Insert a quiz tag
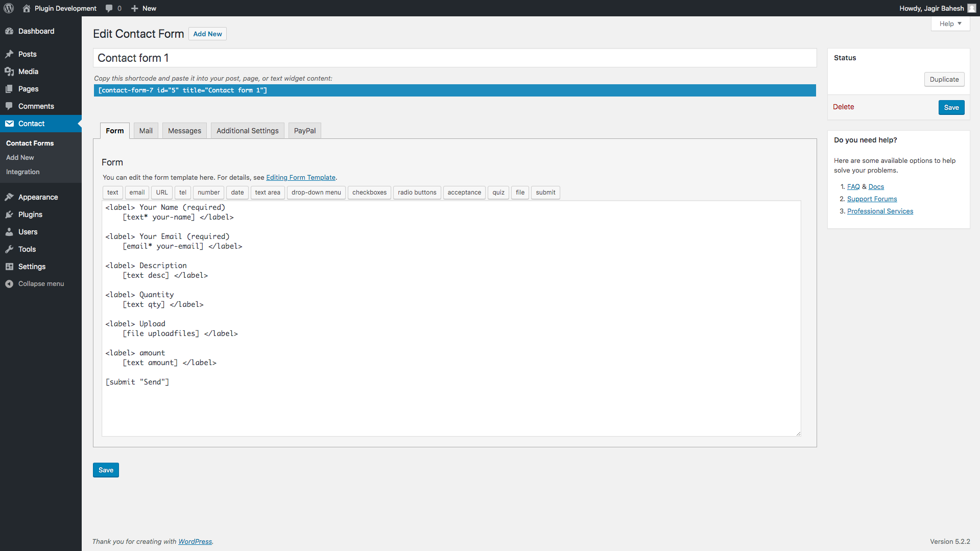Screen dimensions: 980x551 [498, 193]
